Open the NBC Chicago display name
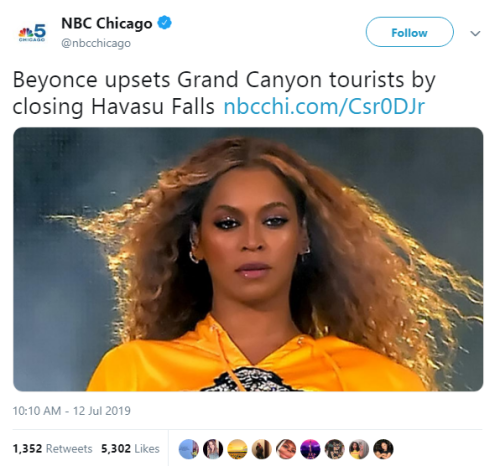Screen dimensions: 500x466 (x=107, y=23)
